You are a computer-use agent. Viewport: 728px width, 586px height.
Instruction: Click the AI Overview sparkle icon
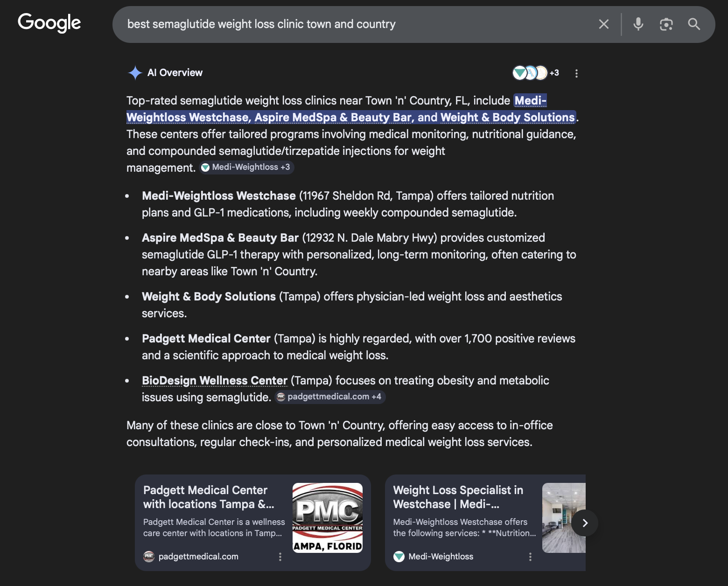click(x=135, y=73)
